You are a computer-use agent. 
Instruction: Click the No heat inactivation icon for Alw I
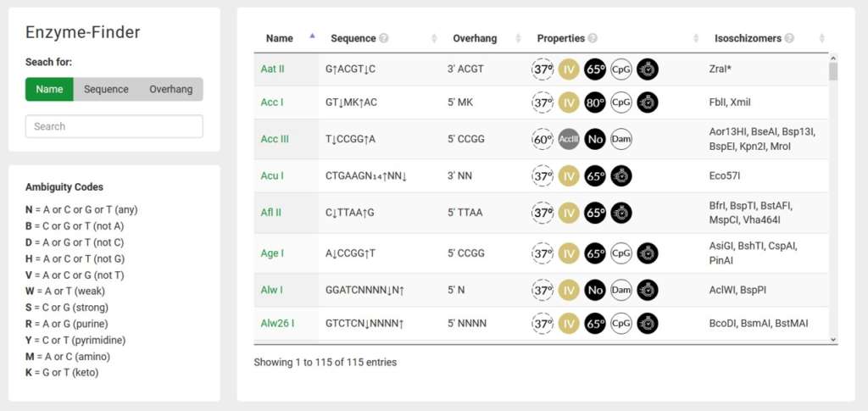point(595,290)
